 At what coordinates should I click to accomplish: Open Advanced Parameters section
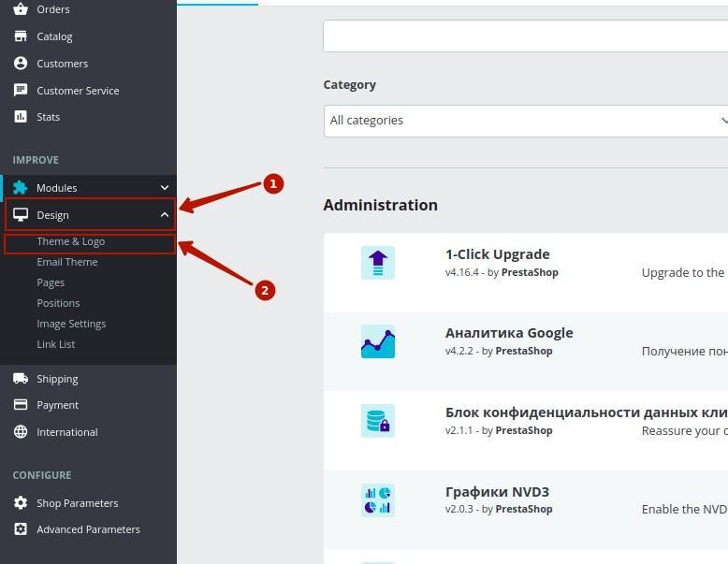click(88, 529)
